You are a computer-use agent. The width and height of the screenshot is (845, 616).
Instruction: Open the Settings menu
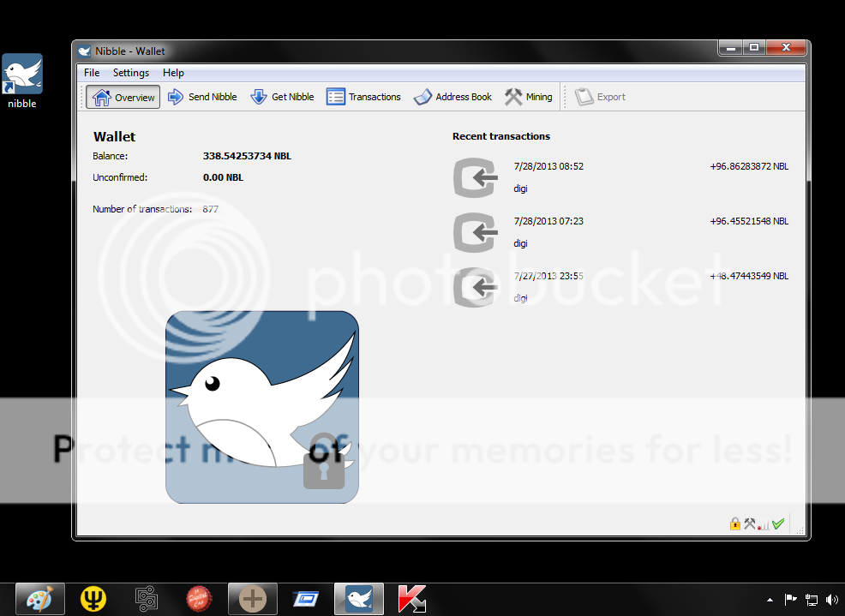(131, 73)
